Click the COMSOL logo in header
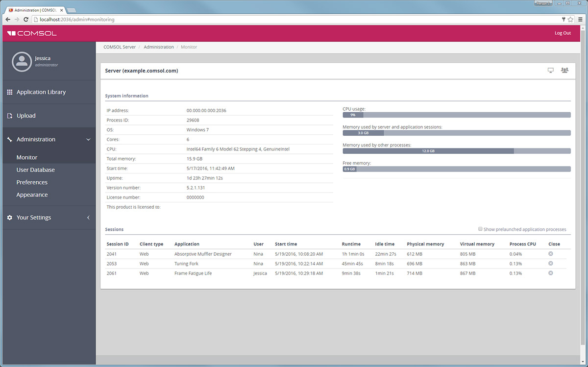588x367 pixels. point(32,33)
